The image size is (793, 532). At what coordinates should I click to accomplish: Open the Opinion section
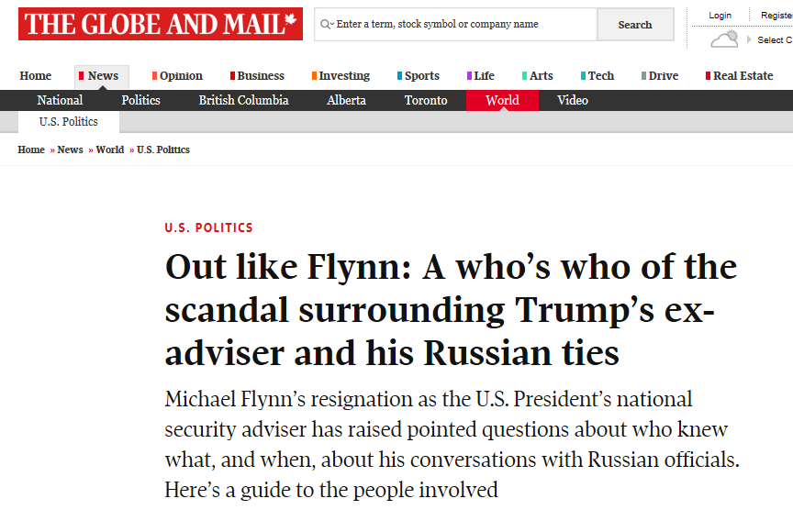point(177,76)
